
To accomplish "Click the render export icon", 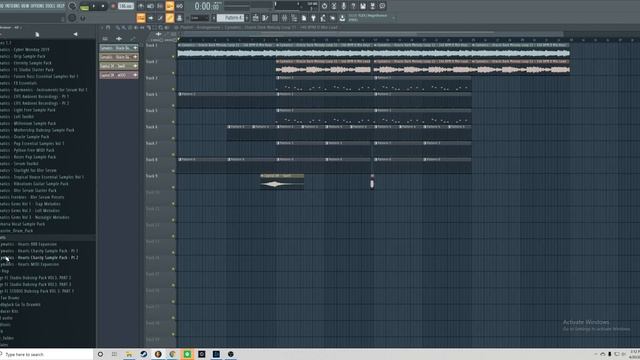I will [x=372, y=6].
